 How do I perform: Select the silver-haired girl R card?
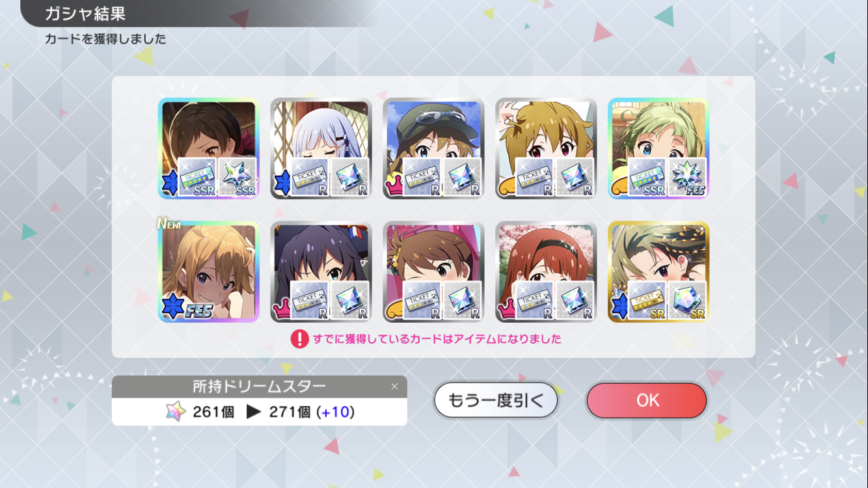[321, 148]
